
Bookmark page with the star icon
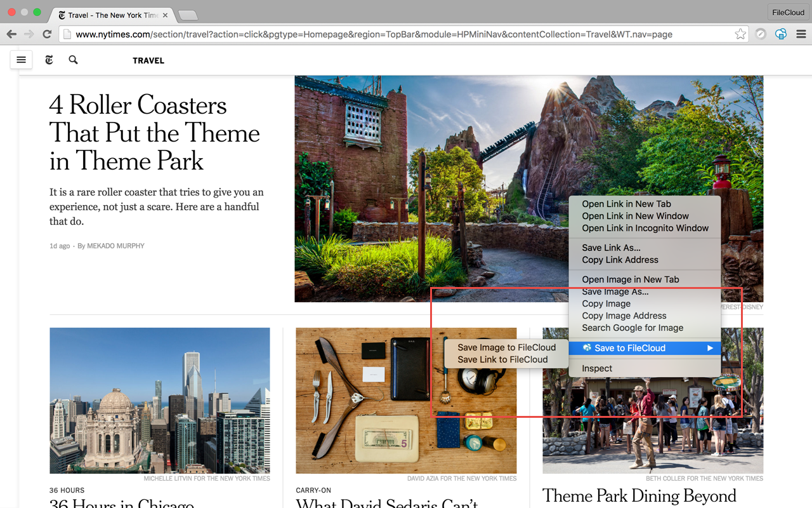tap(740, 34)
